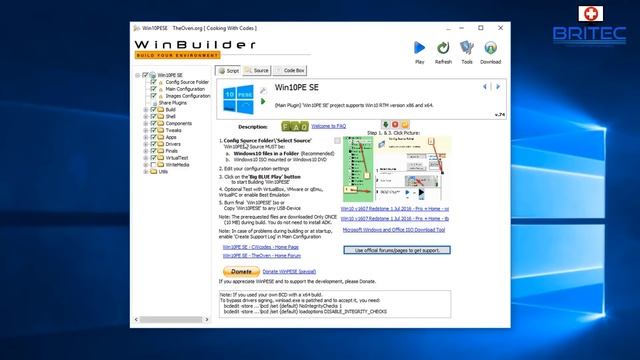Expand the Components tree node

(x=146, y=123)
